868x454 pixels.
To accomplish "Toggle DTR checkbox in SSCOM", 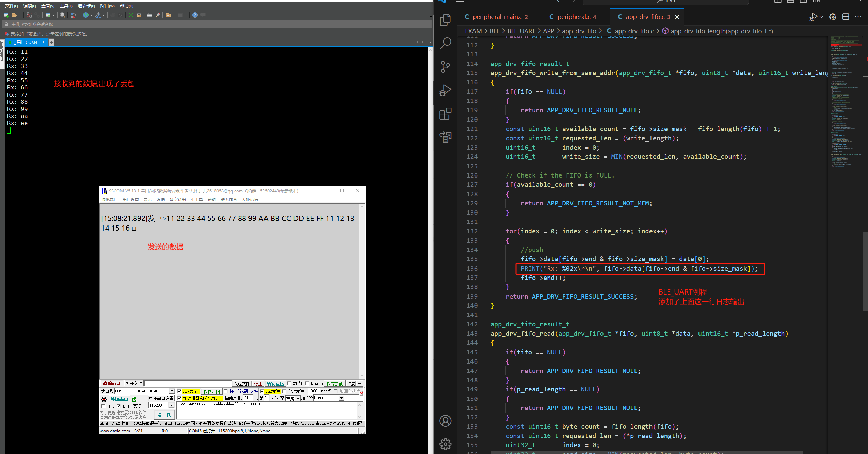I will [x=119, y=406].
